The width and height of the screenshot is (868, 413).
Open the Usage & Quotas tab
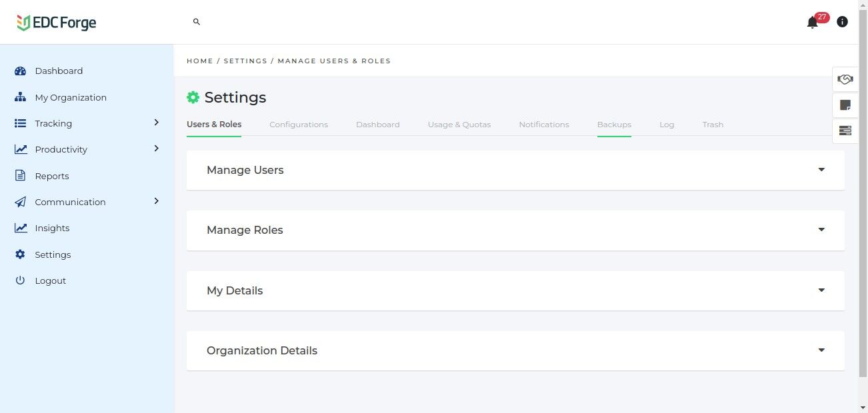pos(459,125)
